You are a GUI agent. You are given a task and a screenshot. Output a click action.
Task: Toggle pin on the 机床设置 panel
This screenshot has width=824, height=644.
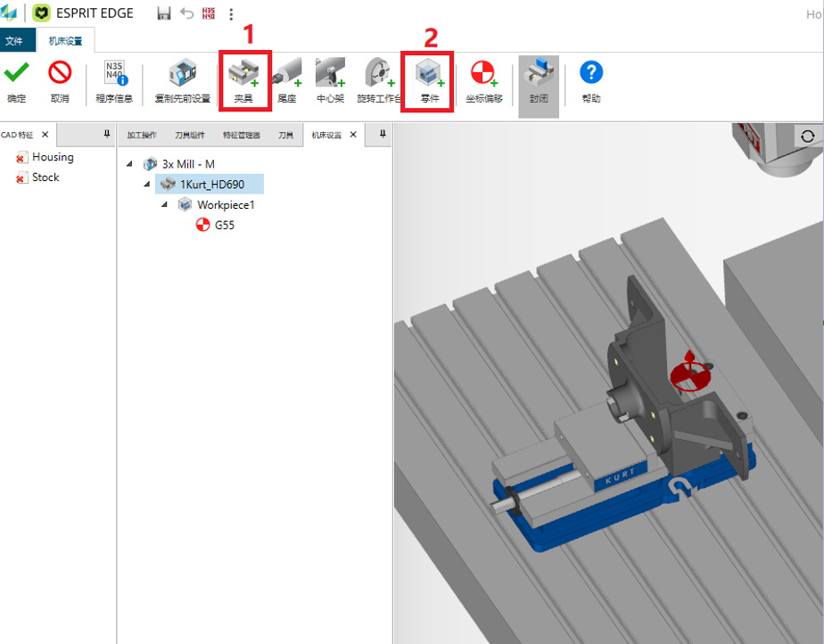(383, 134)
